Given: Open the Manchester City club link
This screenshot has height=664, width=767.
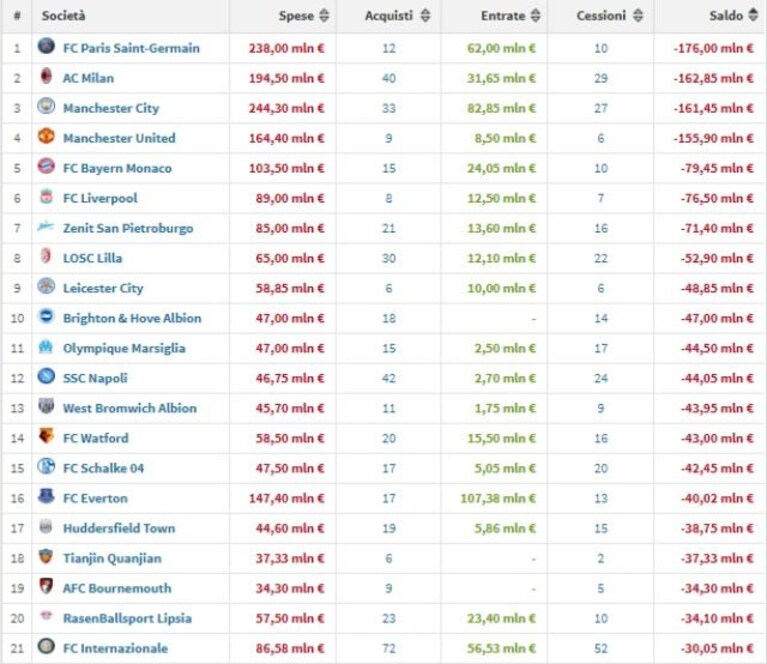Looking at the screenshot, I should click(x=111, y=108).
